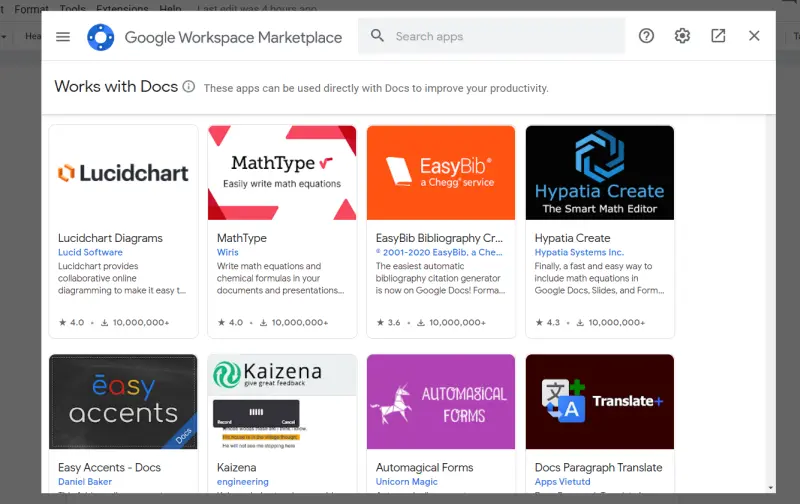
Task: Click the Docs Paragraph Translate title
Action: point(598,467)
